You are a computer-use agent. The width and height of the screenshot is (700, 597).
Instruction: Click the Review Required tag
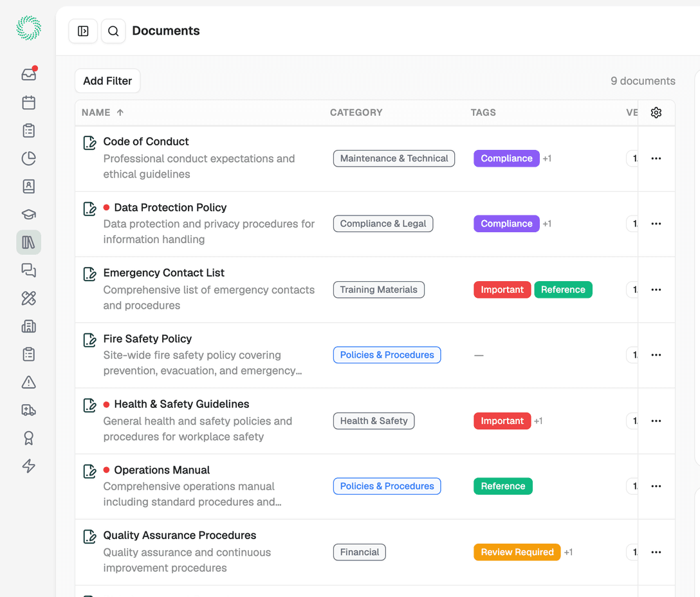click(517, 553)
